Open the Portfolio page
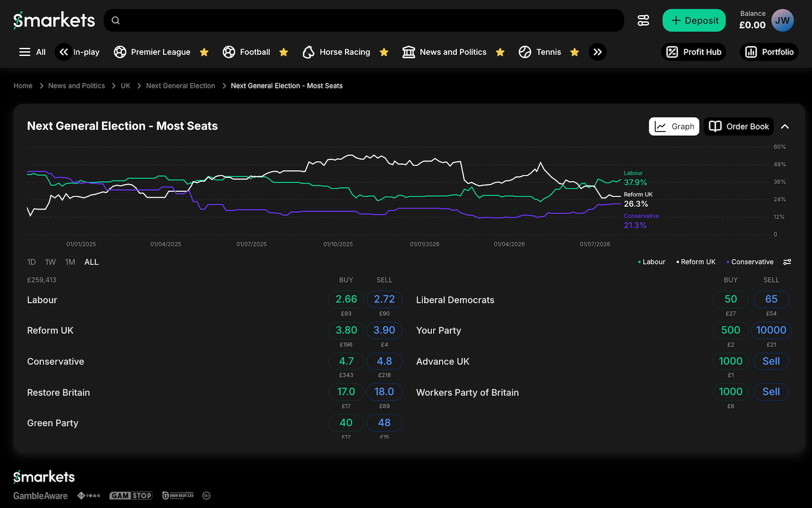Screen dimensions: 812x508 point(769,52)
